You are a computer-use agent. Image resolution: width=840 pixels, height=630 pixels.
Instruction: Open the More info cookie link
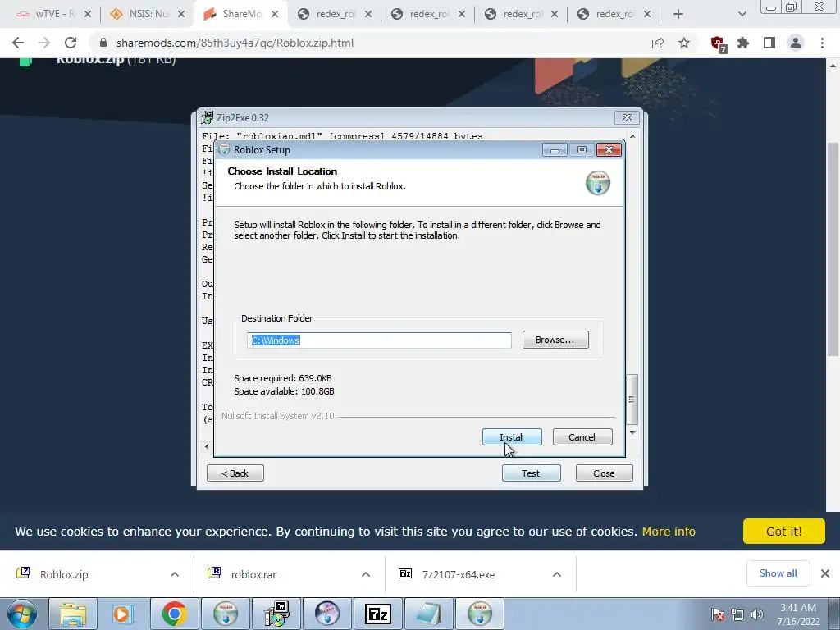click(x=669, y=532)
